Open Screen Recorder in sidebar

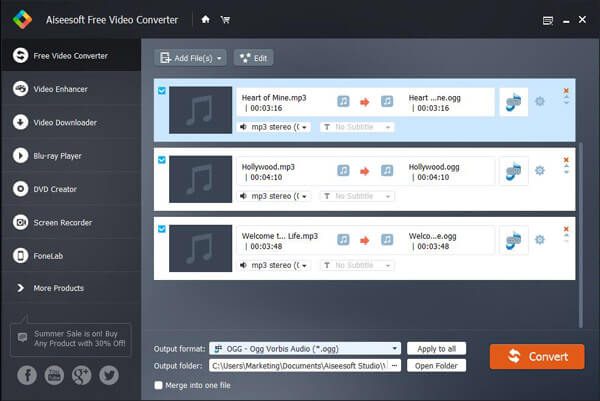click(71, 222)
